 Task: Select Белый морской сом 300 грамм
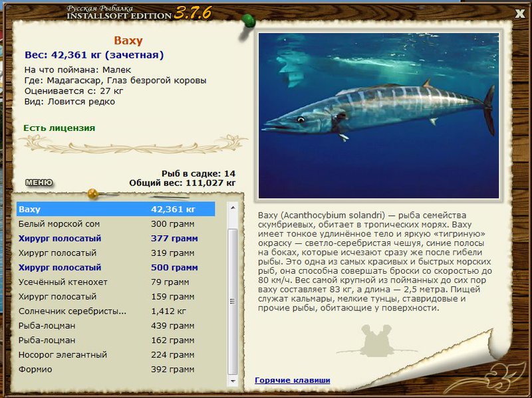116,224
